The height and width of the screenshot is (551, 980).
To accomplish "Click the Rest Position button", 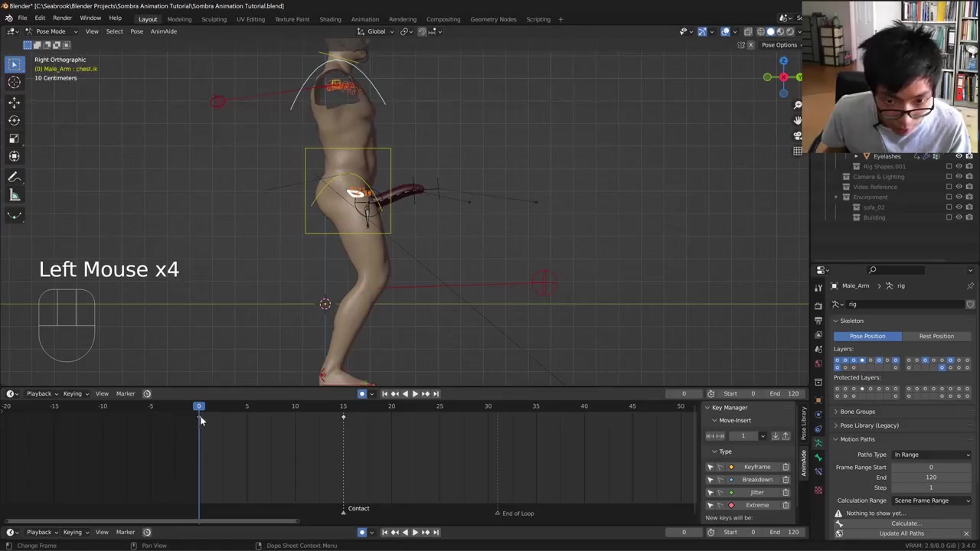I will click(936, 336).
